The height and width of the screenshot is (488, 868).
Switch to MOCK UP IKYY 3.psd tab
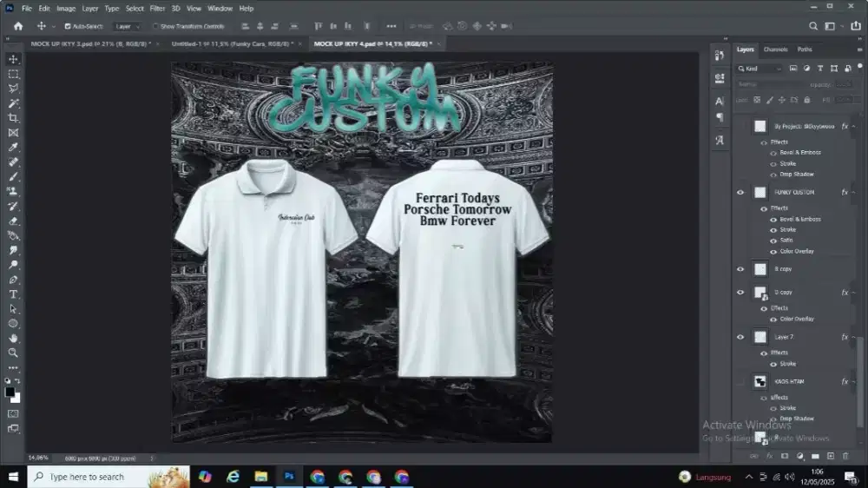[91, 43]
